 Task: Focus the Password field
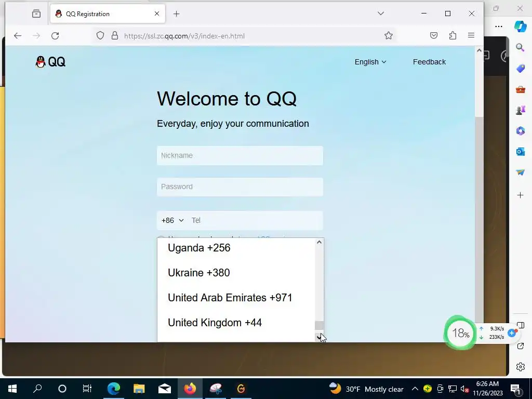(240, 187)
